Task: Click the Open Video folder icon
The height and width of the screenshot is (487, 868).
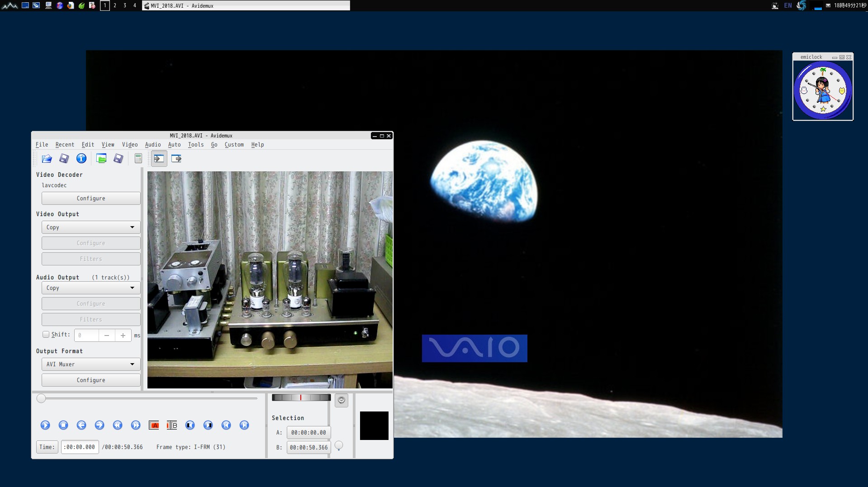Action: [x=47, y=159]
